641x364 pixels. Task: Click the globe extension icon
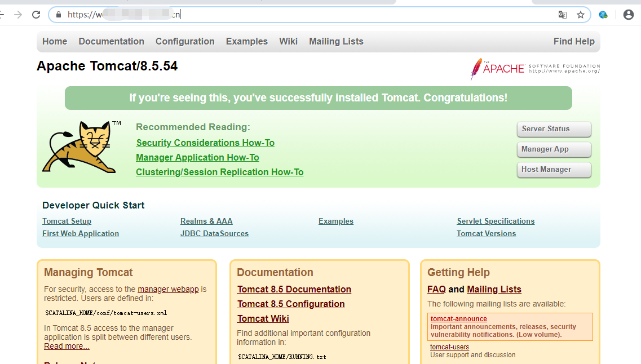(x=603, y=15)
